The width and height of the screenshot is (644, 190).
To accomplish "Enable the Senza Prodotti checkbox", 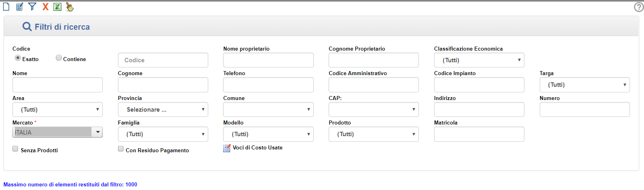I will coord(15,149).
